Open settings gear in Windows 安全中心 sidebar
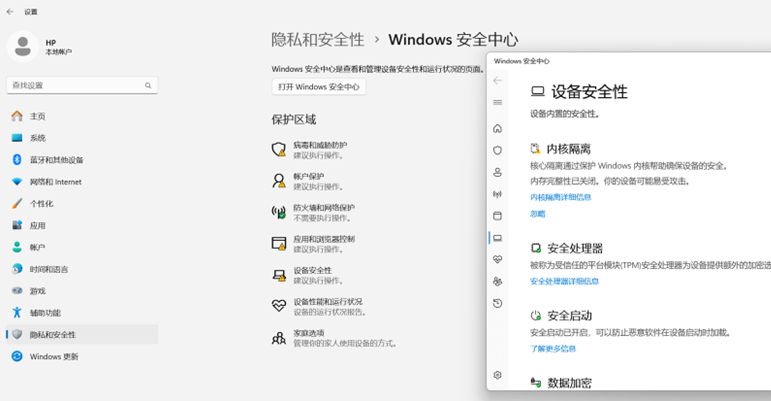This screenshot has height=401, width=771. pos(498,375)
